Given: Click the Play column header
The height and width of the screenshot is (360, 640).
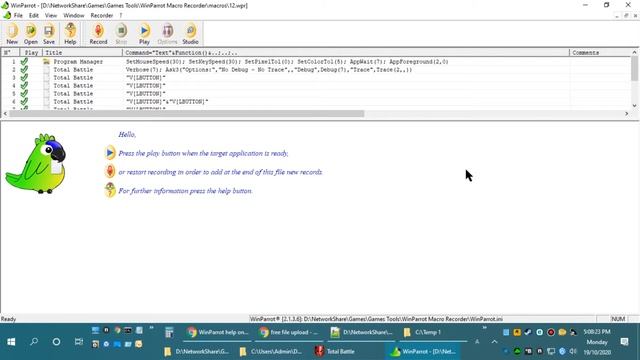Looking at the screenshot, I should [31, 53].
